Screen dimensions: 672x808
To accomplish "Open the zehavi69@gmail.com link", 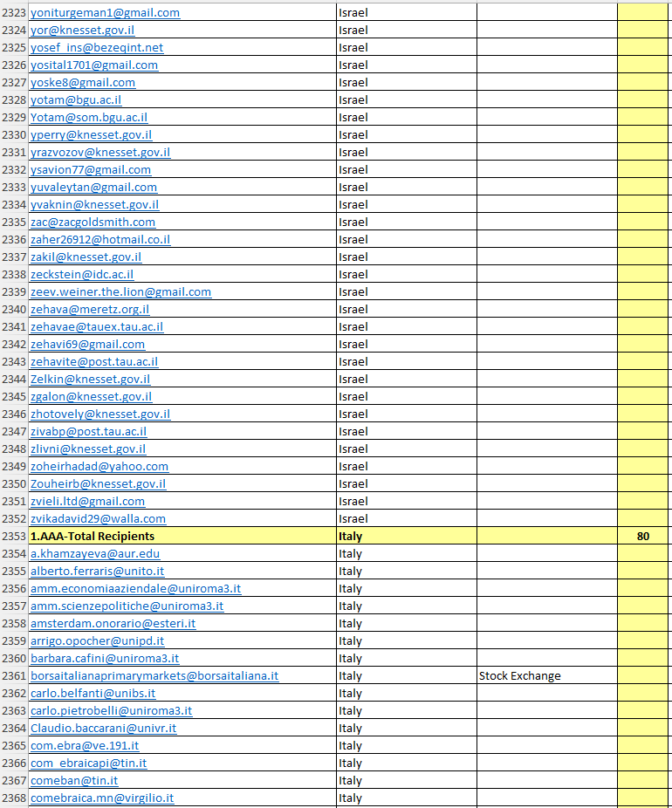I will click(x=87, y=345).
